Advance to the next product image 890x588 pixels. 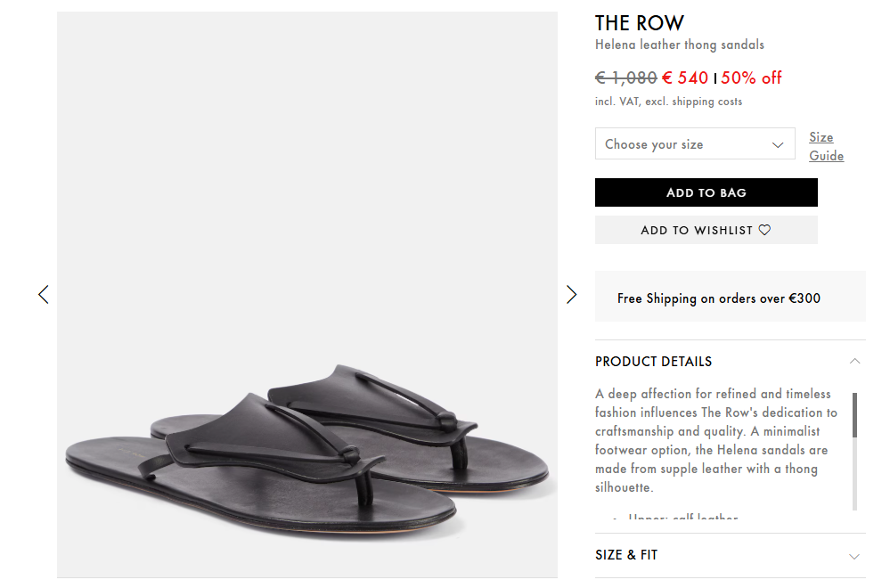click(571, 294)
